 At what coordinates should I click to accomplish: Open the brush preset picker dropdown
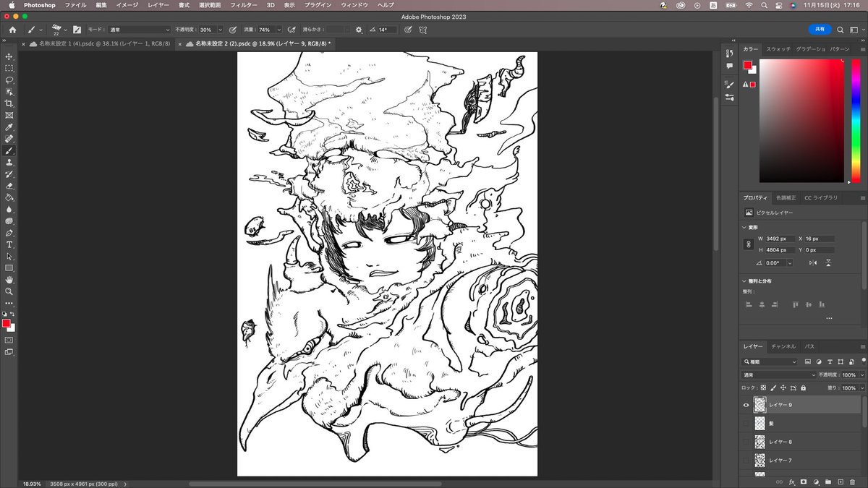66,30
